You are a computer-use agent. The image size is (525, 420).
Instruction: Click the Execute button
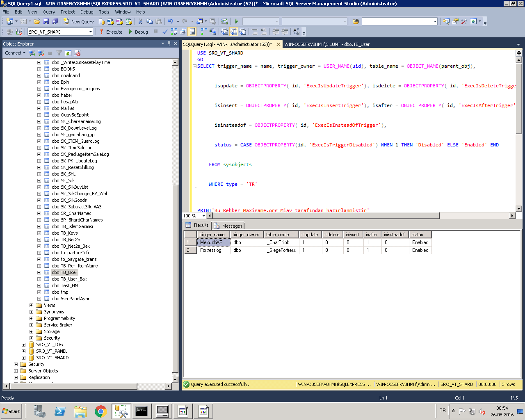tap(111, 32)
